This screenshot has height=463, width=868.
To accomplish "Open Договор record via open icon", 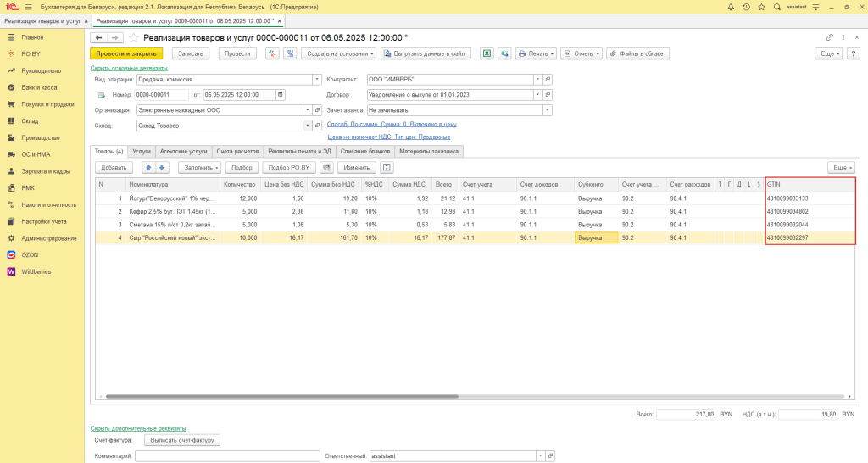I will point(548,95).
